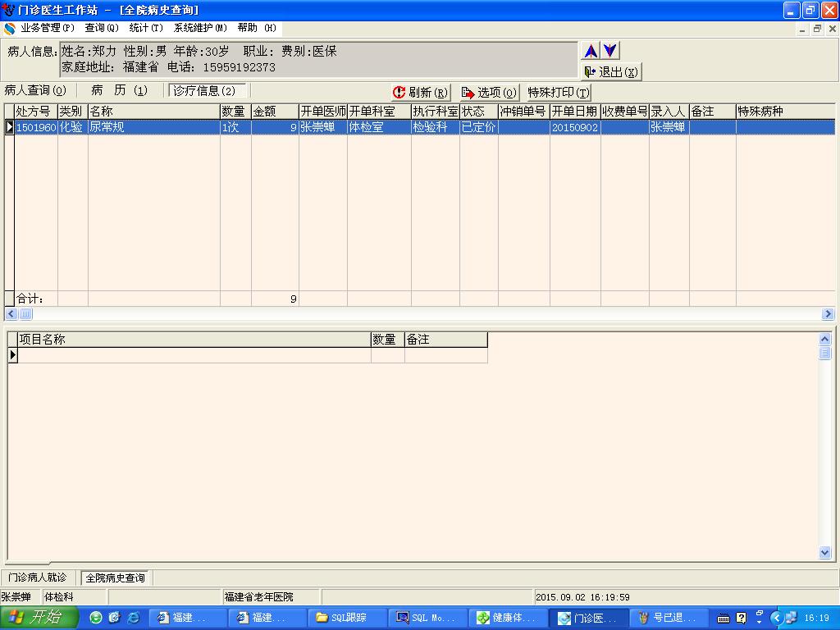Switch to the 号已退... taskbar window
Viewport: 840px width, 630px height.
point(669,618)
